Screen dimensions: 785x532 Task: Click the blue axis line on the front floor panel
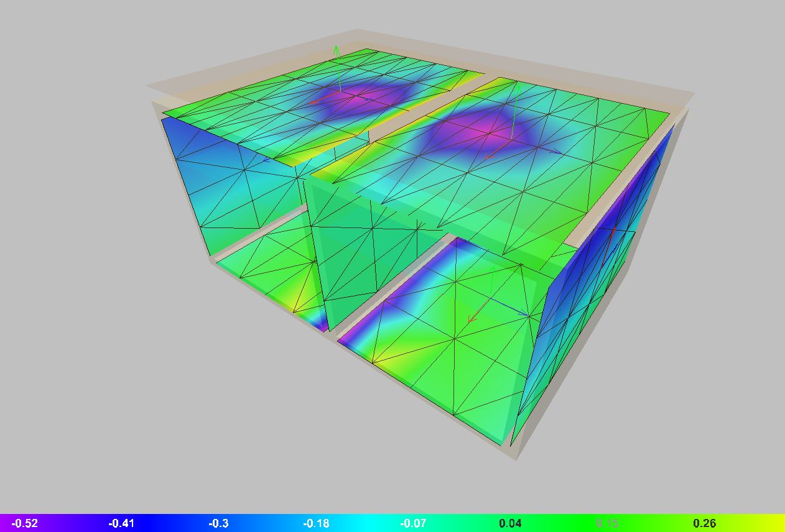click(x=510, y=308)
